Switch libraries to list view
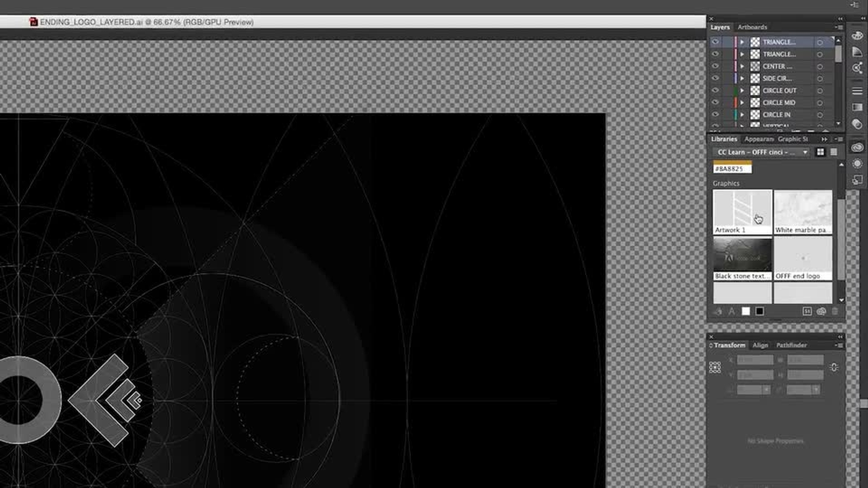This screenshot has height=488, width=868. (834, 152)
